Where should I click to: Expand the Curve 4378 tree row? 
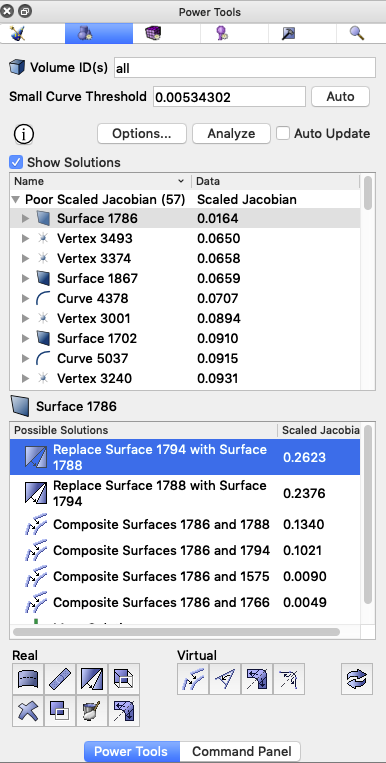[26, 298]
